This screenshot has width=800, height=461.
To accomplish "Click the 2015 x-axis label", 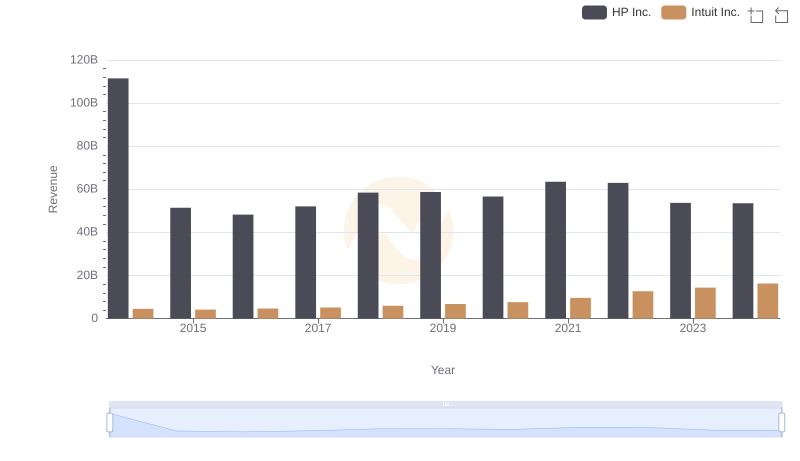I will click(x=193, y=328).
